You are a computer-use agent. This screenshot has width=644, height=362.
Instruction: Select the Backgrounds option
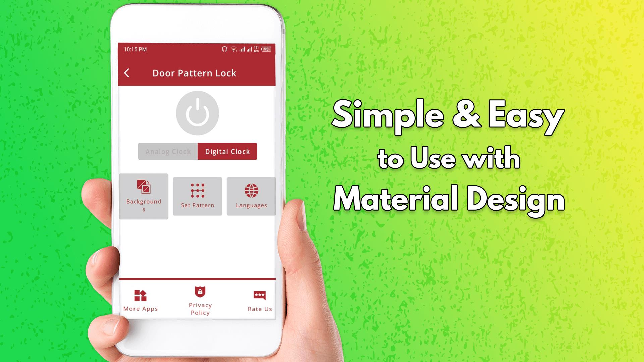[143, 196]
